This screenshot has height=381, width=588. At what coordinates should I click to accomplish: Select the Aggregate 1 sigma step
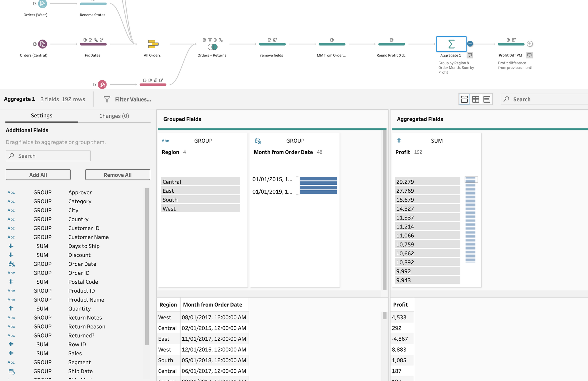click(x=451, y=44)
